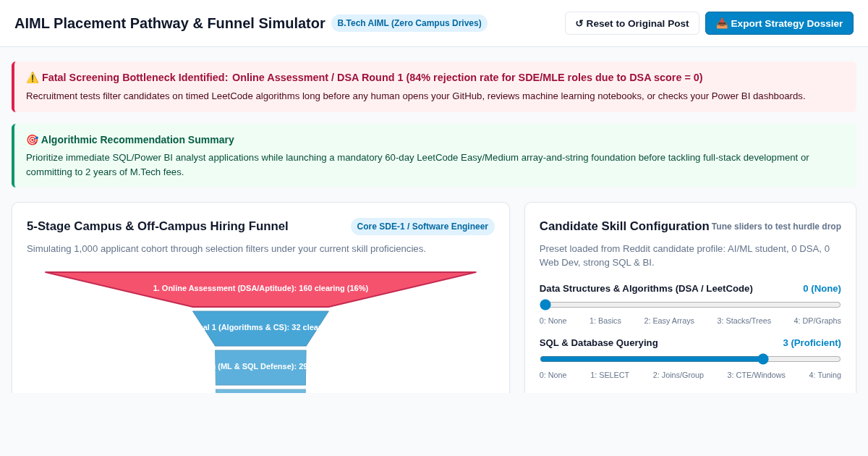The width and height of the screenshot is (868, 456).
Task: Click 'Simulating 1,000 applicant cohort' description text
Action: (x=226, y=248)
